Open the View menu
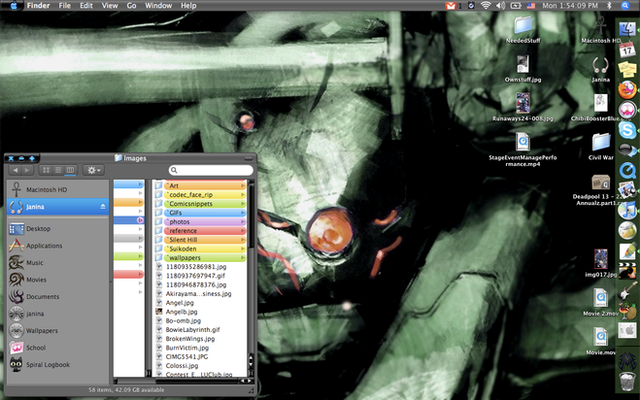The height and width of the screenshot is (400, 640). click(109, 6)
